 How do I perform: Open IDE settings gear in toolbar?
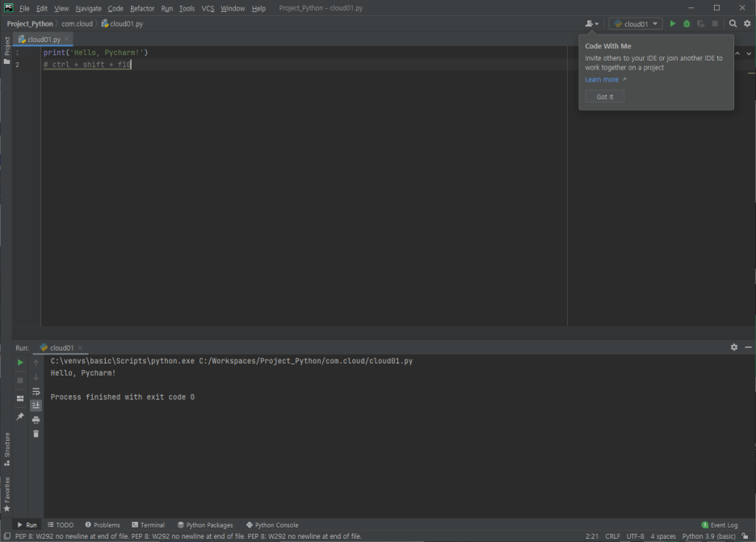[747, 23]
